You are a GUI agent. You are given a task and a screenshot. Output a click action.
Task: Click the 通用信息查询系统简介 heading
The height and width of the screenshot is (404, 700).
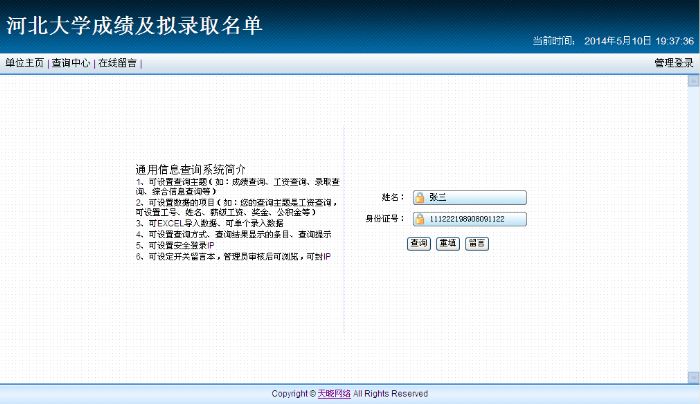tap(190, 170)
